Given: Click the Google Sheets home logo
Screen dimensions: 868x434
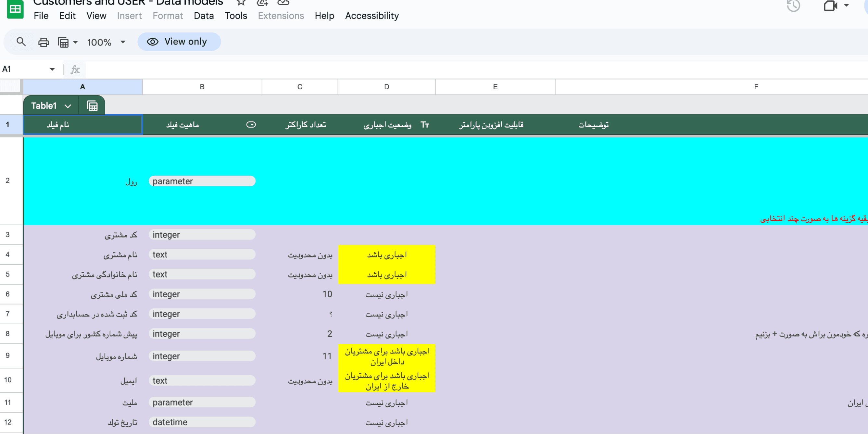Looking at the screenshot, I should tap(15, 9).
